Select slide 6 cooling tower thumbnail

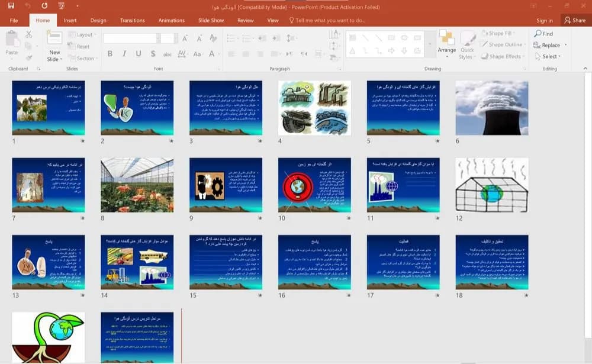[x=491, y=108]
